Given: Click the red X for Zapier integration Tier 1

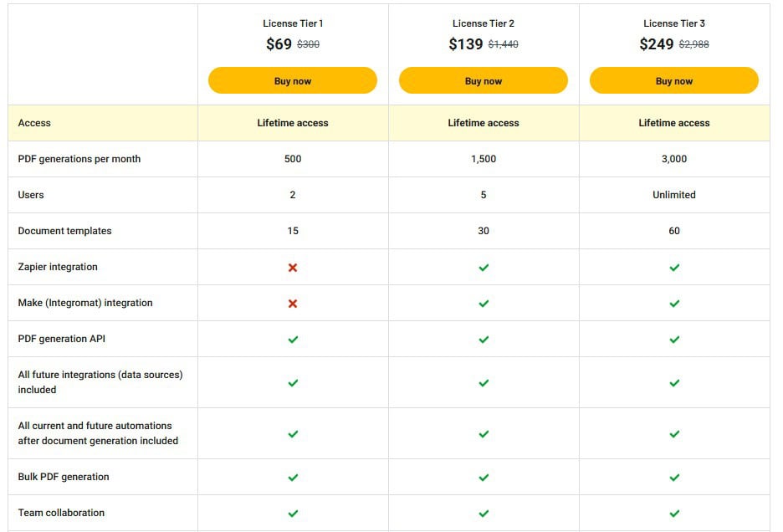Looking at the screenshot, I should [x=292, y=267].
